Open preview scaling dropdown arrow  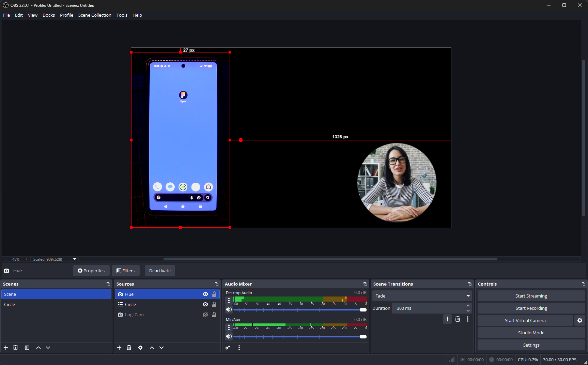coord(75,259)
